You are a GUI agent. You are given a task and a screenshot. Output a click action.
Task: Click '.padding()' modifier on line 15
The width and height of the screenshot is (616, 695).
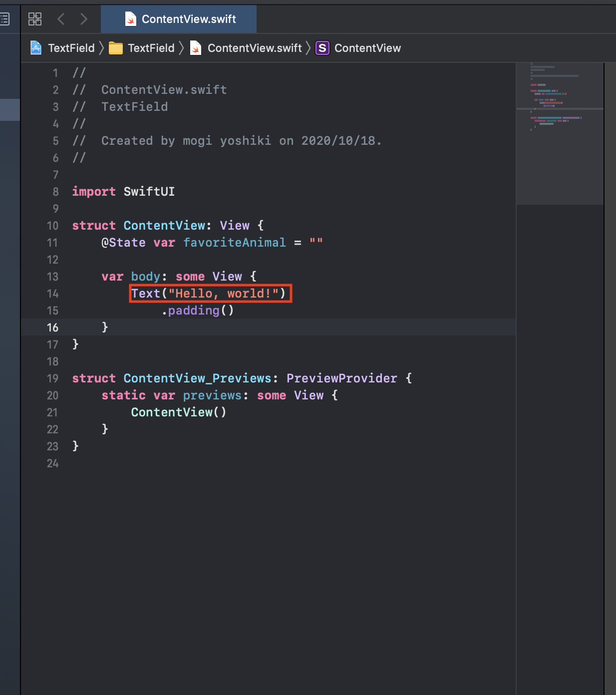[x=197, y=311]
